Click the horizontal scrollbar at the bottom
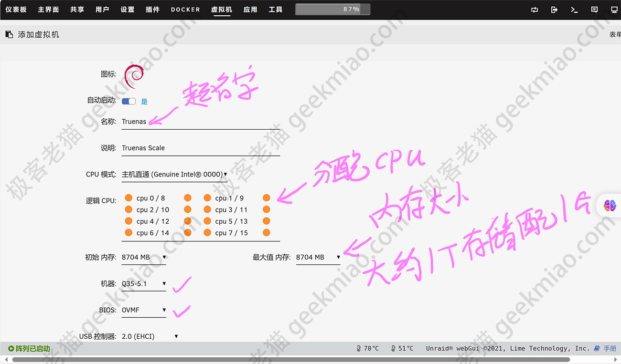Image resolution: width=621 pixels, height=364 pixels. click(x=291, y=360)
